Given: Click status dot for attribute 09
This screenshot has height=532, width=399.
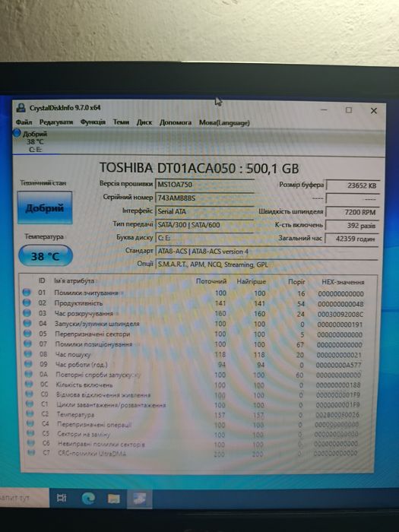Looking at the screenshot, I should 29,364.
